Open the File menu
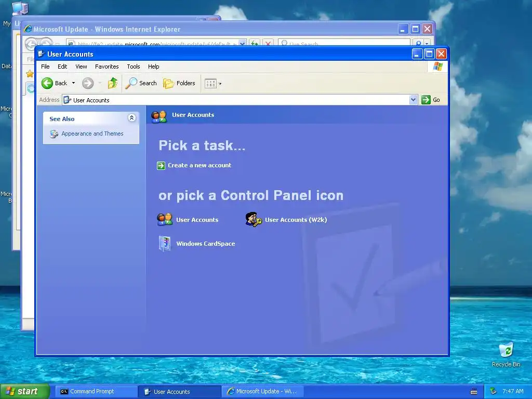Screen dimensions: 532x399 click(45, 66)
